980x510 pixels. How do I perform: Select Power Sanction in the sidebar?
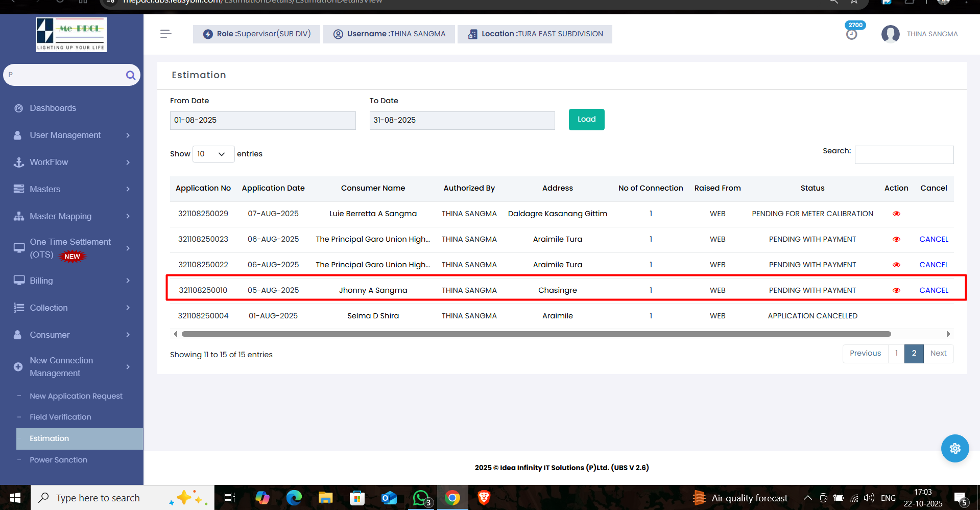point(58,460)
